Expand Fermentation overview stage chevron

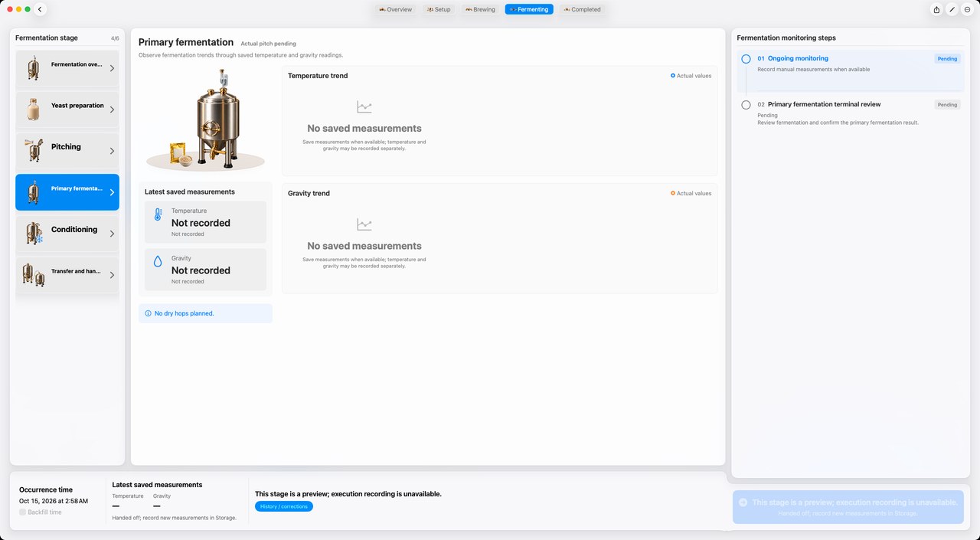pyautogui.click(x=112, y=68)
